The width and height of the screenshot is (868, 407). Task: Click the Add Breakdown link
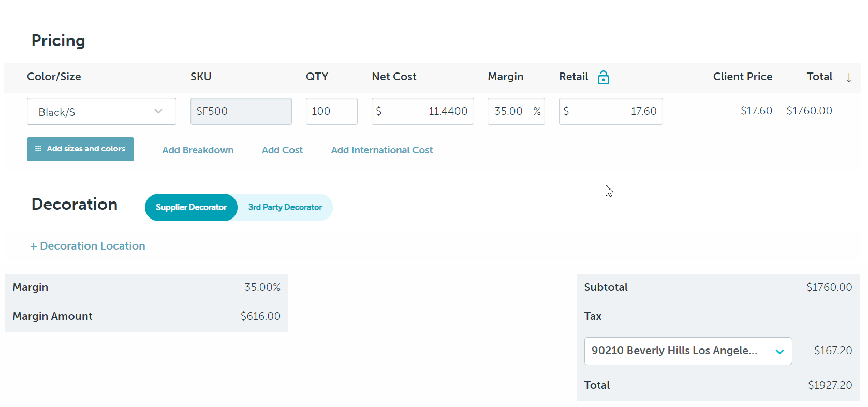point(198,150)
